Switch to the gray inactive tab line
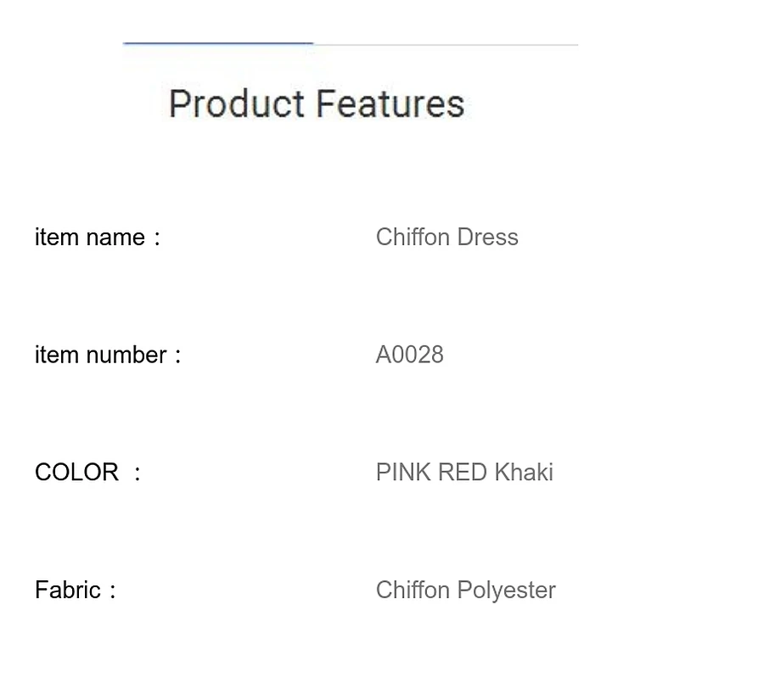Viewport: 781px width, 700px height. [x=446, y=45]
